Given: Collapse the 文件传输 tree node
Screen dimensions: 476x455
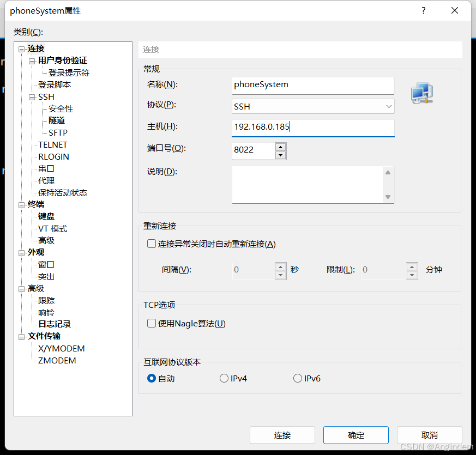Looking at the screenshot, I should pyautogui.click(x=22, y=337).
